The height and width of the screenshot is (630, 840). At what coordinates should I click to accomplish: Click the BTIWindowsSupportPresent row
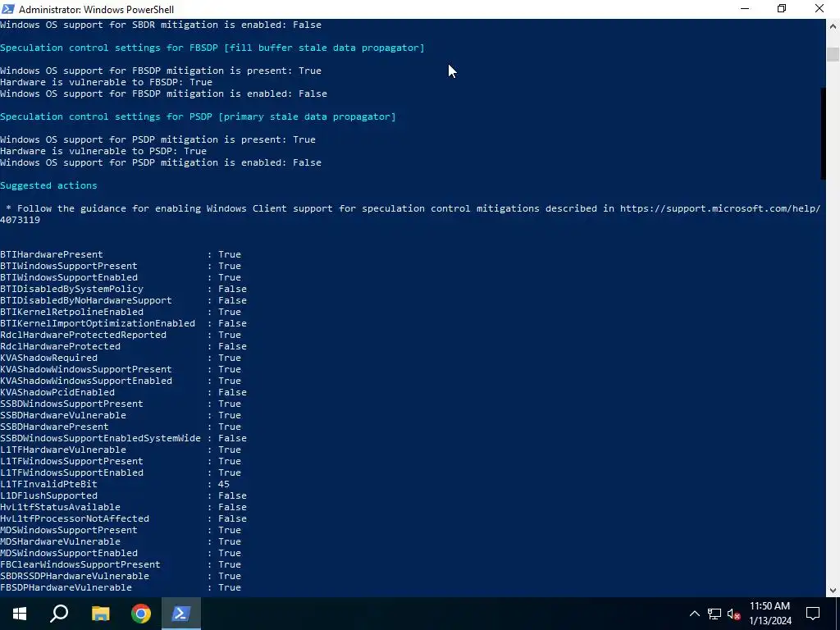coord(121,266)
